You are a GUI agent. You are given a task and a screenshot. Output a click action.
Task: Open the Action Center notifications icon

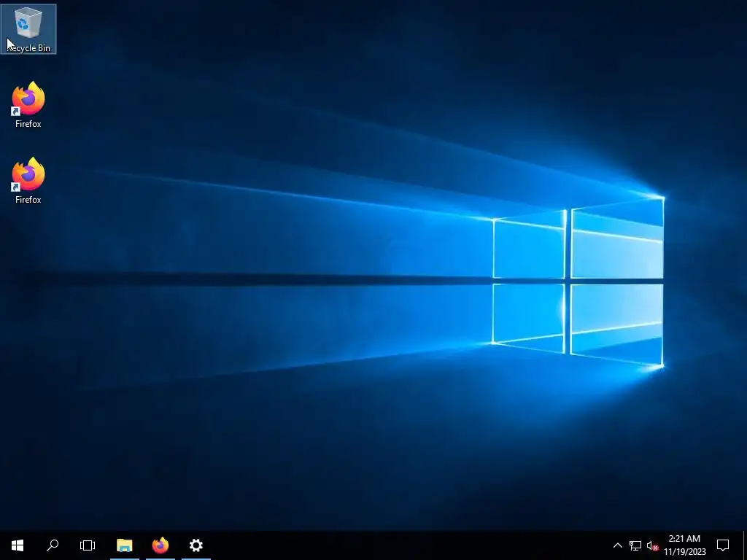tap(723, 545)
